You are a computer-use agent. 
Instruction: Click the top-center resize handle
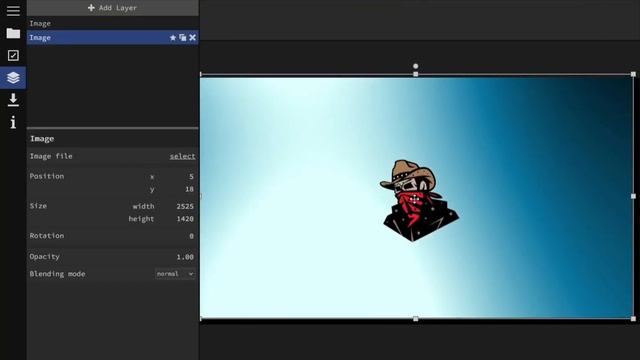pyautogui.click(x=416, y=74)
